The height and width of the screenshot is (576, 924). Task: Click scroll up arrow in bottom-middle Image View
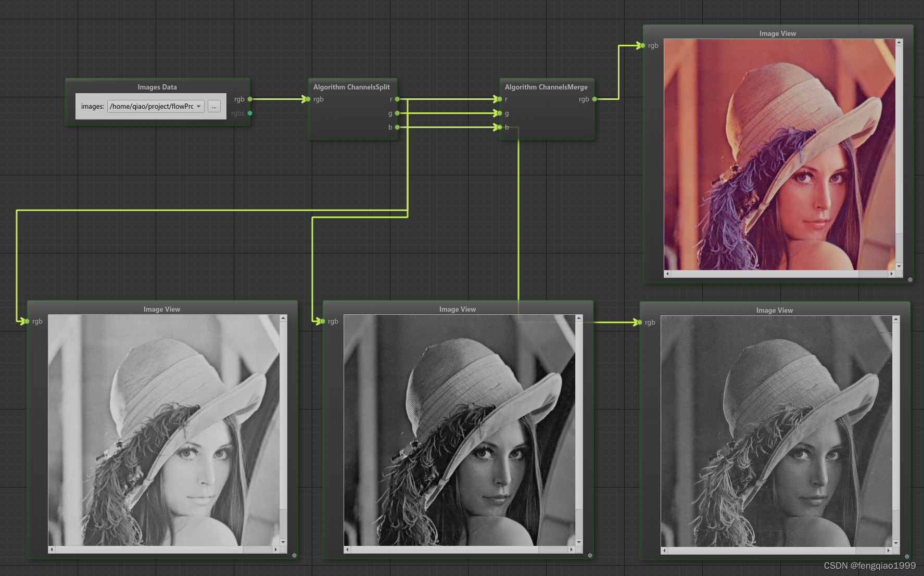579,318
